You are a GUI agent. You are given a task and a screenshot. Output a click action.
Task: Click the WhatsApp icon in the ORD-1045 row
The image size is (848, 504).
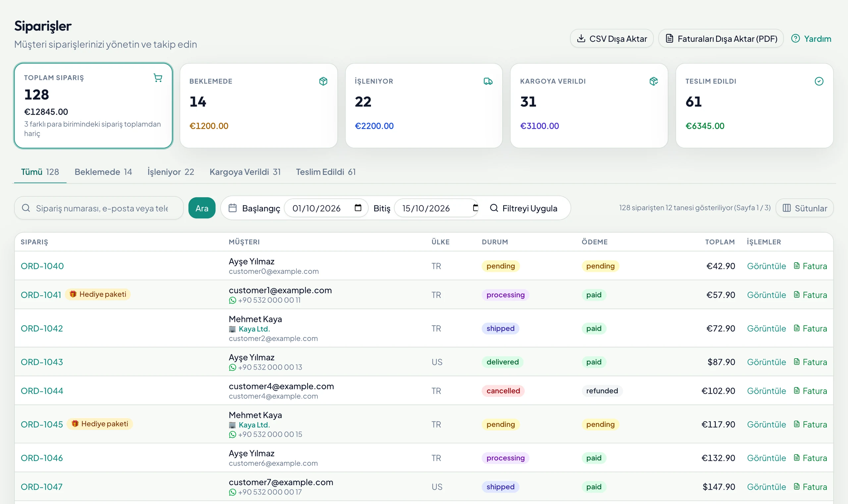[x=233, y=434]
